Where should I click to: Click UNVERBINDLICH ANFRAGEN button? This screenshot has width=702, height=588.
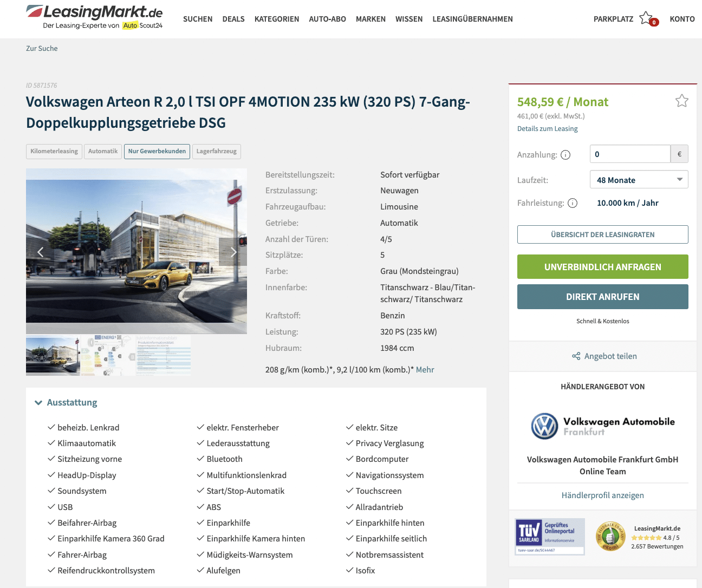click(x=603, y=267)
